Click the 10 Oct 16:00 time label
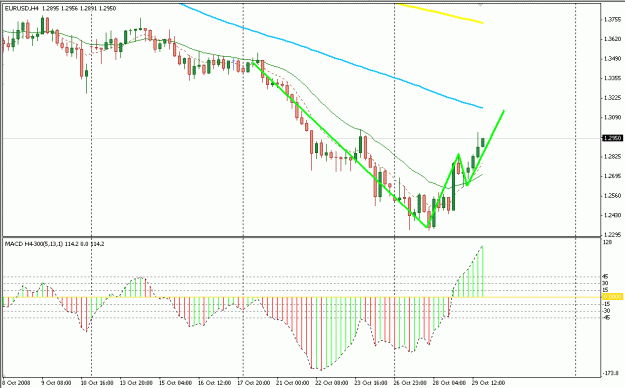The height and width of the screenshot is (388, 625). (97, 383)
